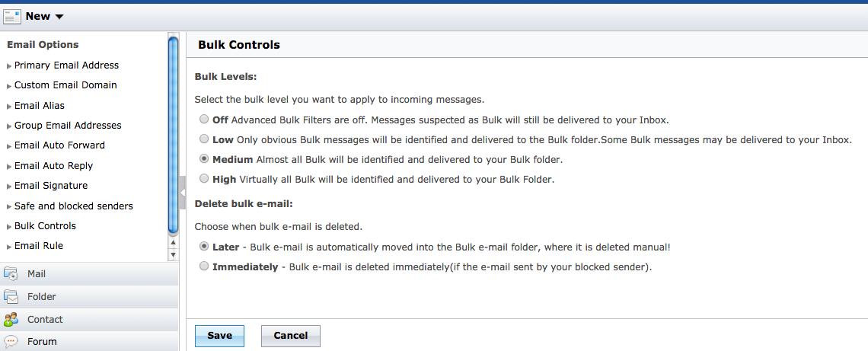868x351 pixels.
Task: Collapse the sidebar with the splitter arrow
Action: coord(183,193)
